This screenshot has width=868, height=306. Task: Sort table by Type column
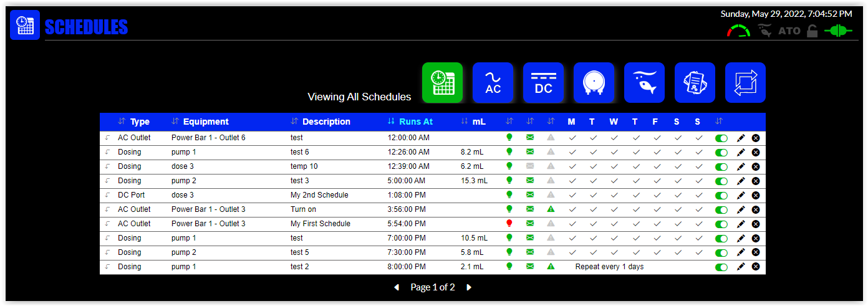point(140,122)
